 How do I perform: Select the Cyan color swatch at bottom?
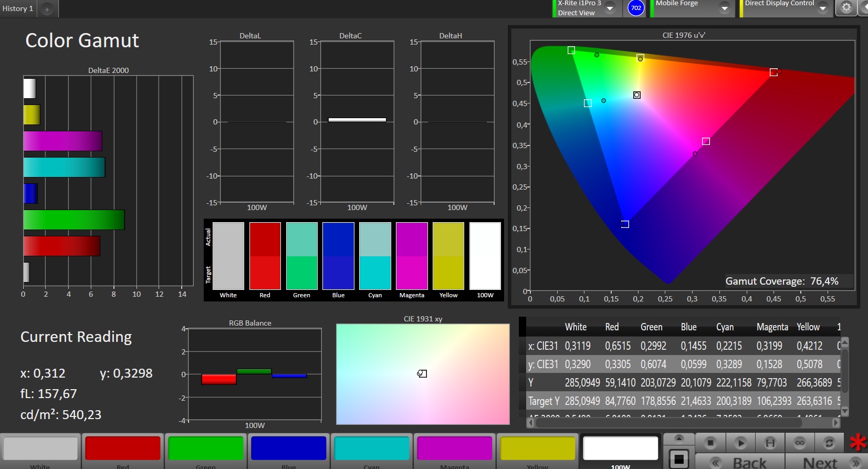coord(372,449)
